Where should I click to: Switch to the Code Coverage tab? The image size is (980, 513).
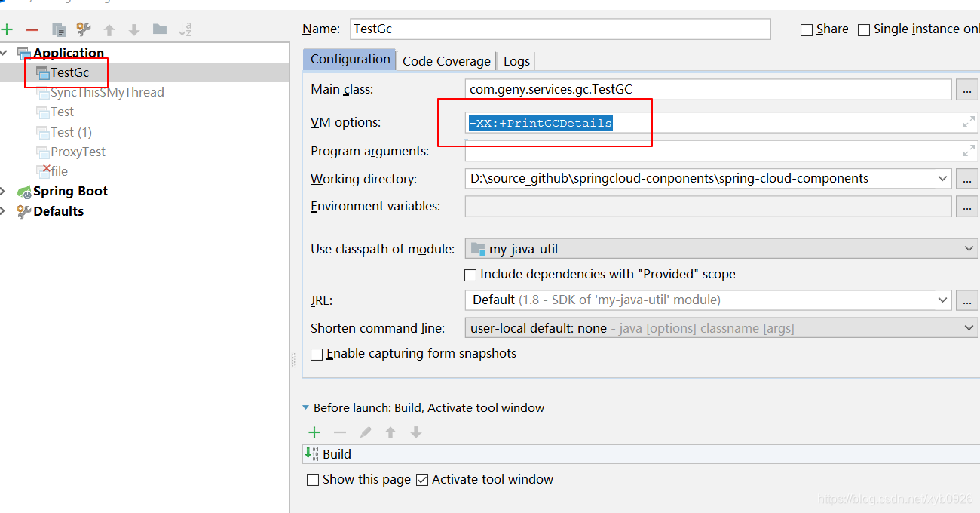pos(446,61)
